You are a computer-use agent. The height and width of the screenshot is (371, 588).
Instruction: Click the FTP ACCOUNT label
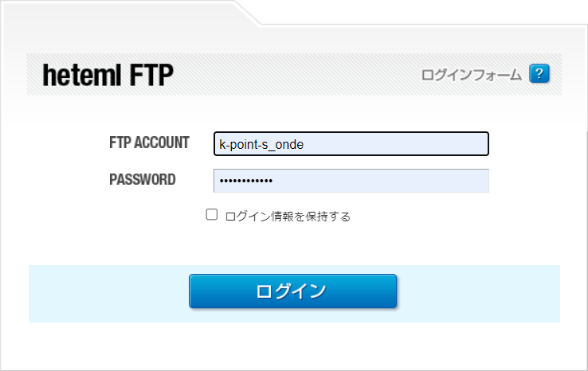tap(149, 143)
